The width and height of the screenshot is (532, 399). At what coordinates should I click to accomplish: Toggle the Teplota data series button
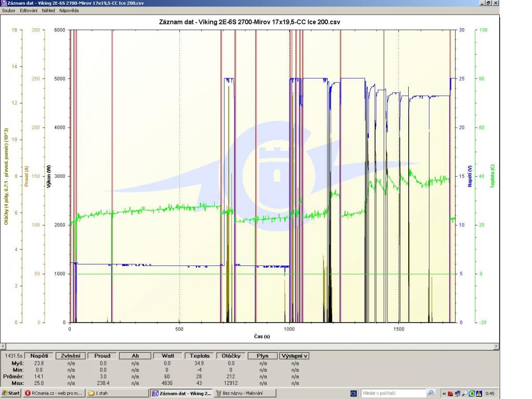[x=199, y=356]
